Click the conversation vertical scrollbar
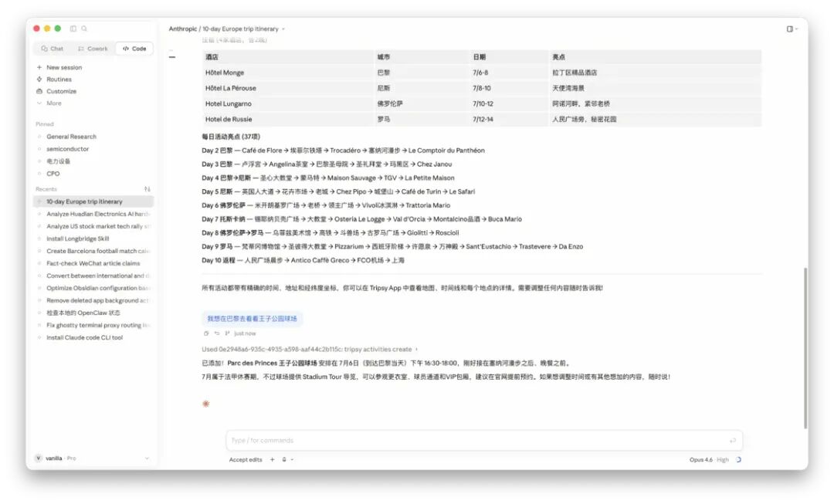Screen dimensions: 834x504 [805, 348]
